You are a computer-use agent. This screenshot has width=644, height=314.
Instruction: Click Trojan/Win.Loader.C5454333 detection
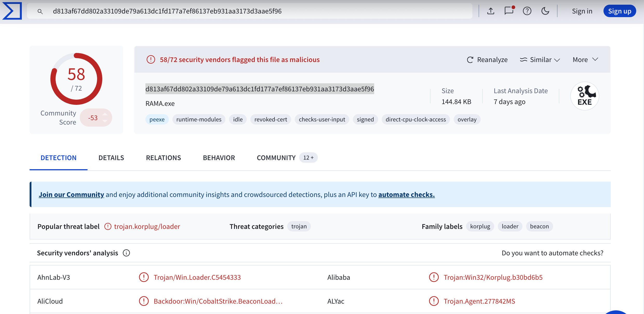(x=197, y=277)
